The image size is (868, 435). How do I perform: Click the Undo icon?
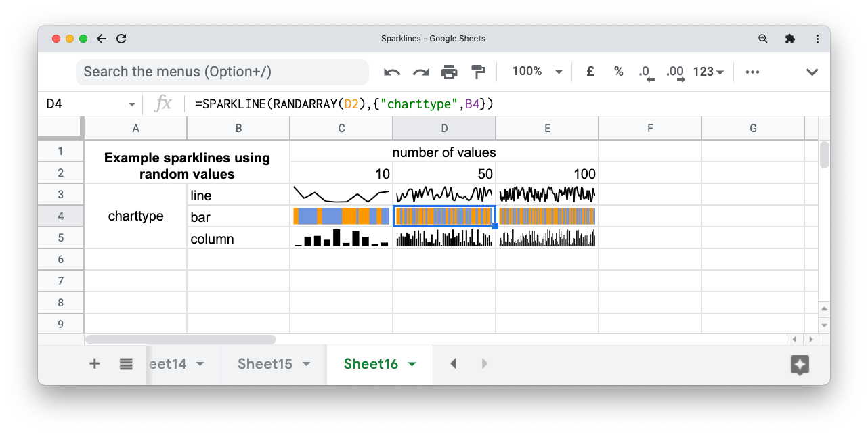pyautogui.click(x=391, y=71)
